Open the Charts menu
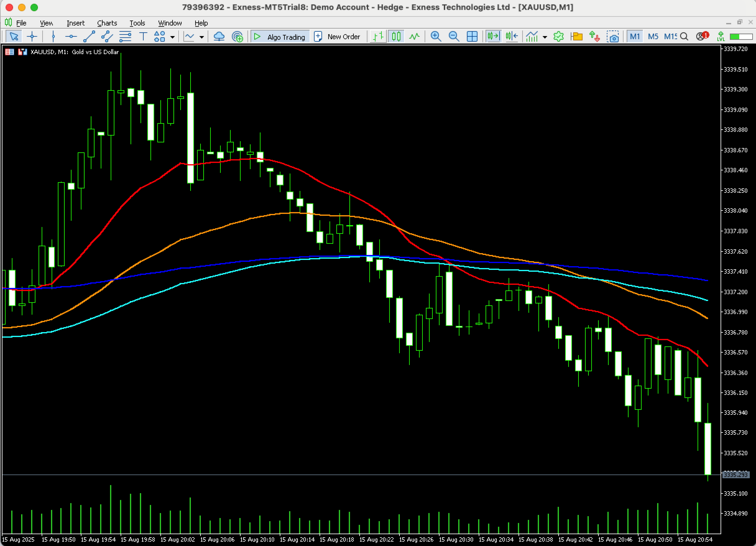Screen dimensions: 756x546 pos(107,23)
